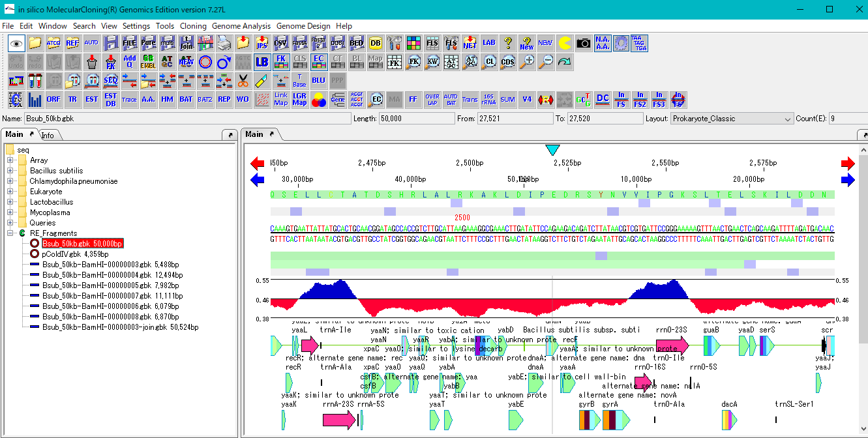Toggle the eye visibility icon
The width and height of the screenshot is (868, 438).
pos(16,43)
